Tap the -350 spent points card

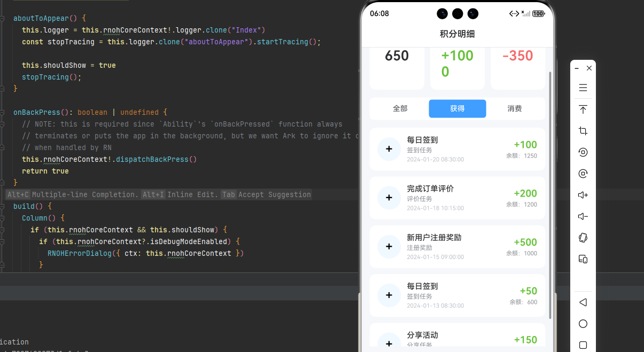[518, 67]
